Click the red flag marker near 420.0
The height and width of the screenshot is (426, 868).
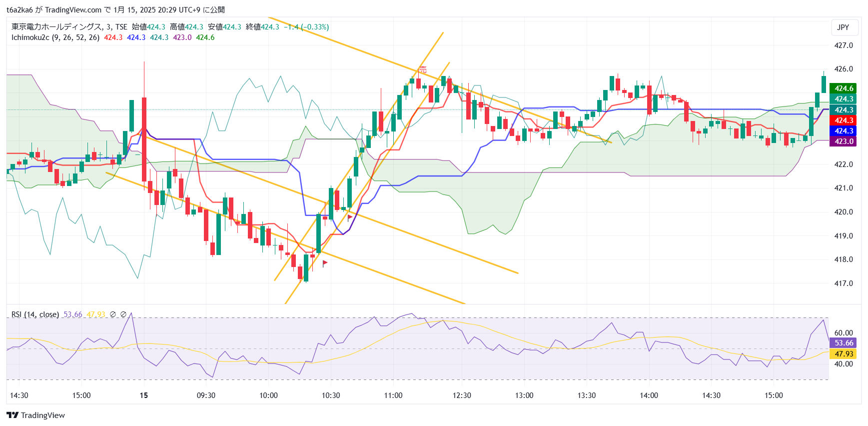(x=350, y=217)
